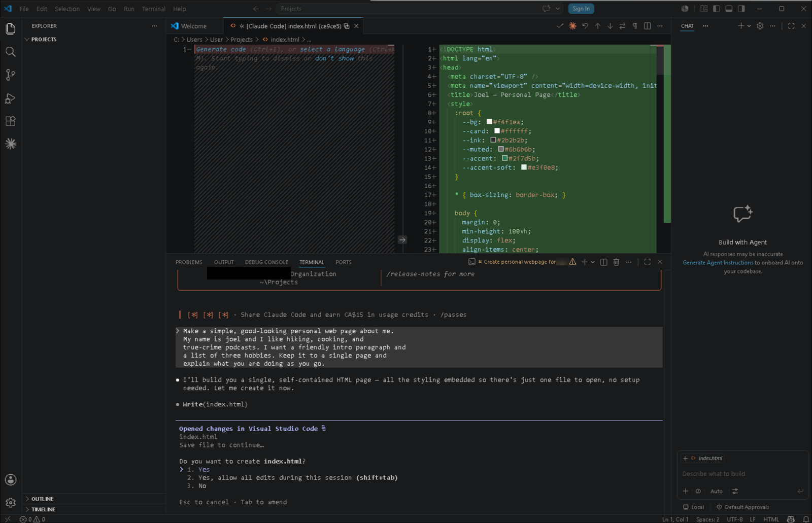812x523 pixels.
Task: Open notifications bell in status bar
Action: (805, 519)
